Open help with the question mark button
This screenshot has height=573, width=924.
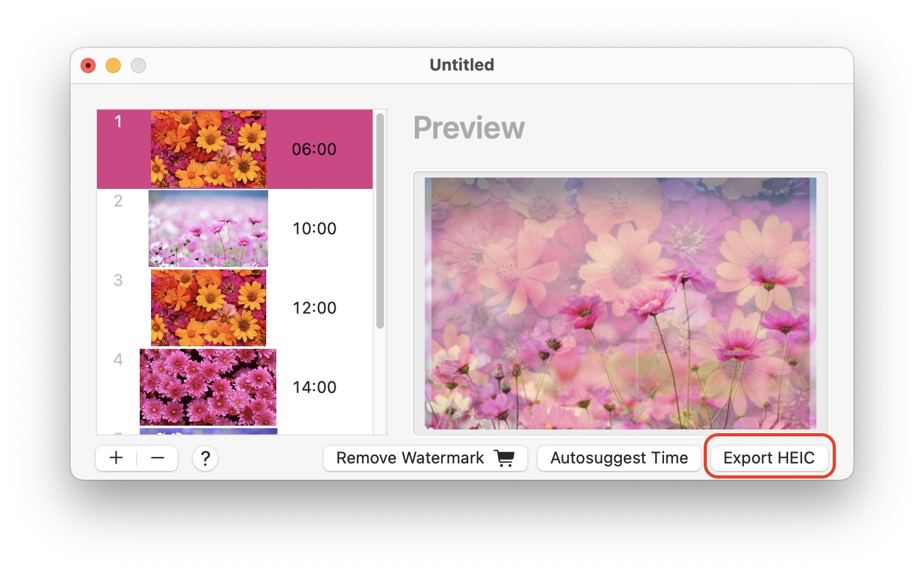[205, 458]
